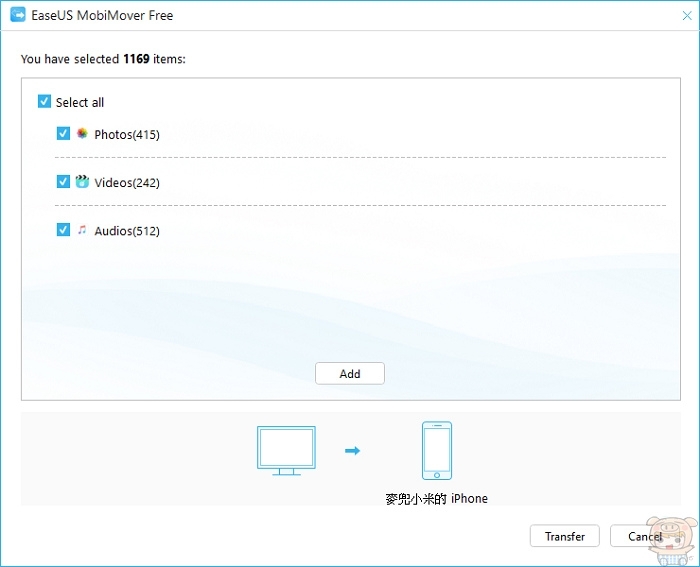Open the Videos(242) category label
Viewport: 700px width, 567px height.
pos(127,183)
